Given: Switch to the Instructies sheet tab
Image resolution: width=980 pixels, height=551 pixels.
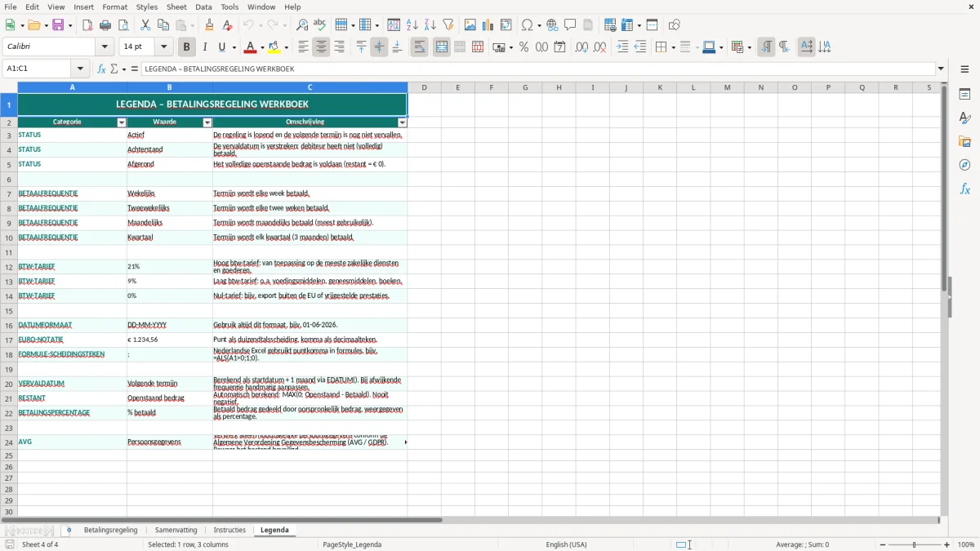Looking at the screenshot, I should [229, 530].
